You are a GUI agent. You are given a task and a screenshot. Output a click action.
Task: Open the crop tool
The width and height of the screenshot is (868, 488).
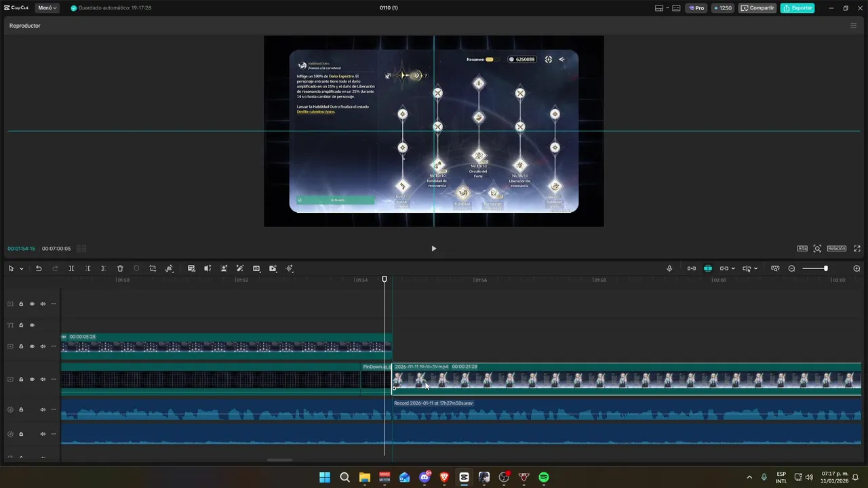(153, 269)
